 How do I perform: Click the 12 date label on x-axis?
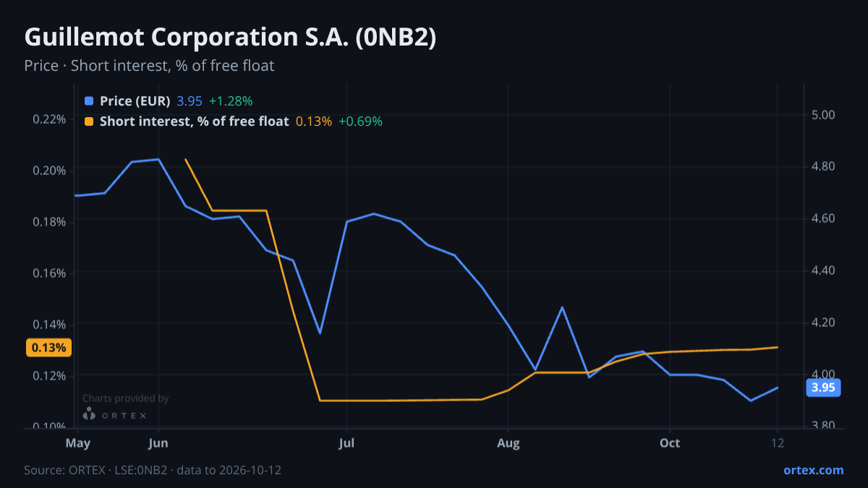pos(778,443)
